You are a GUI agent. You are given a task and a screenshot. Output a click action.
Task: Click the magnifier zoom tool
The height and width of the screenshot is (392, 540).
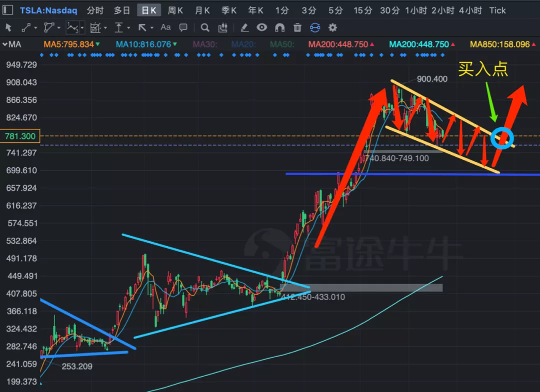[x=205, y=27]
